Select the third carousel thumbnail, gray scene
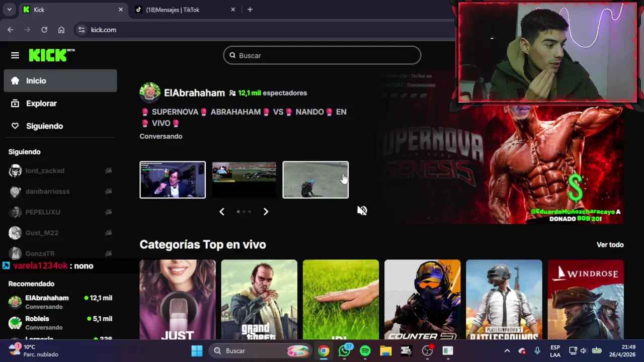 pyautogui.click(x=315, y=179)
